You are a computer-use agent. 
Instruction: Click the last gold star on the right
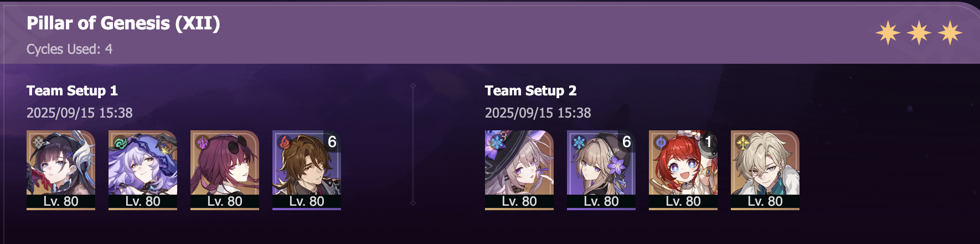(950, 33)
